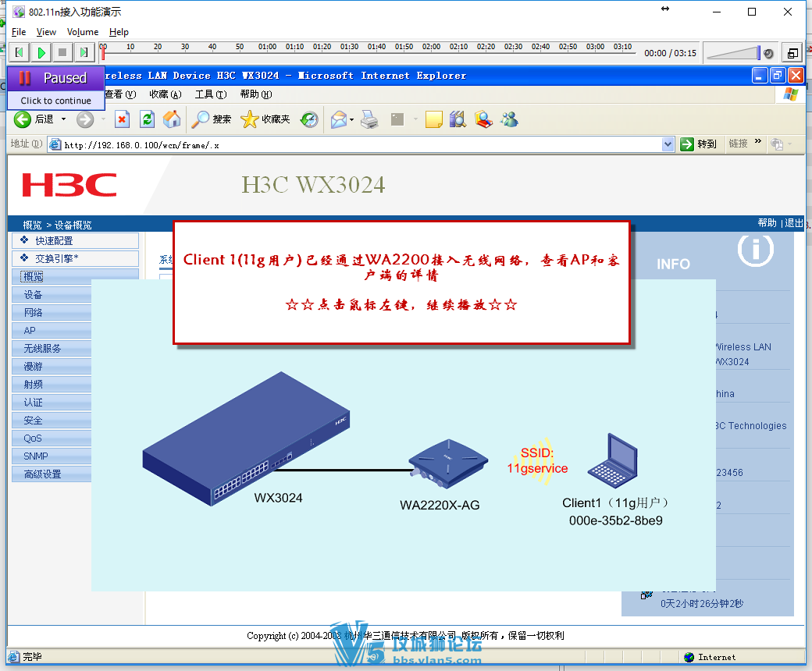This screenshot has width=812, height=671.
Task: Click Paused to continue playback
Action: click(x=56, y=77)
